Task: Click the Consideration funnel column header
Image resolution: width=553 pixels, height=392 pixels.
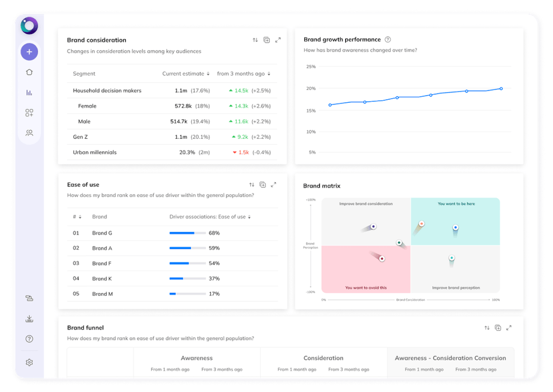Action: 323,358
